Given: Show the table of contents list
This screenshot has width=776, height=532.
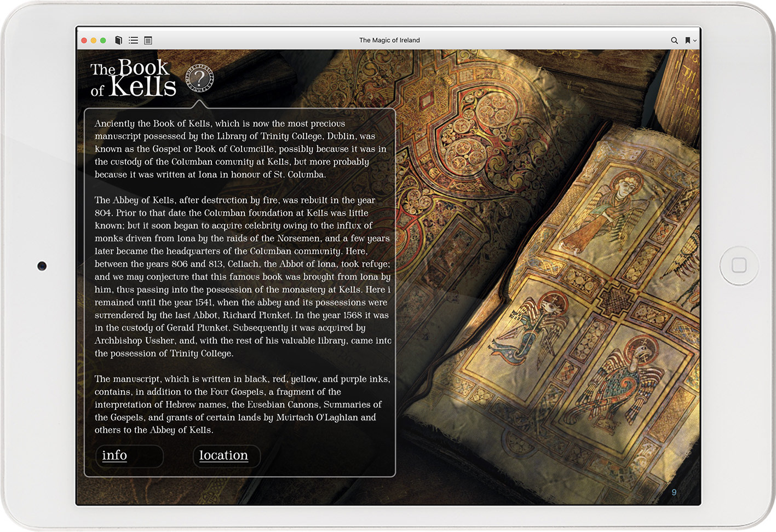Looking at the screenshot, I should [x=133, y=40].
